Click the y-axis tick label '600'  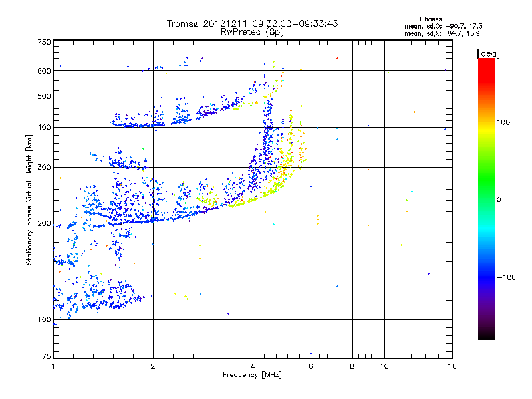44,71
